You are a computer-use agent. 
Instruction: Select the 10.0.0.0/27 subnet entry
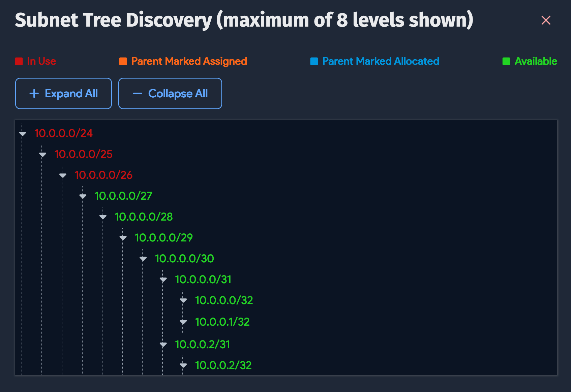tap(123, 196)
